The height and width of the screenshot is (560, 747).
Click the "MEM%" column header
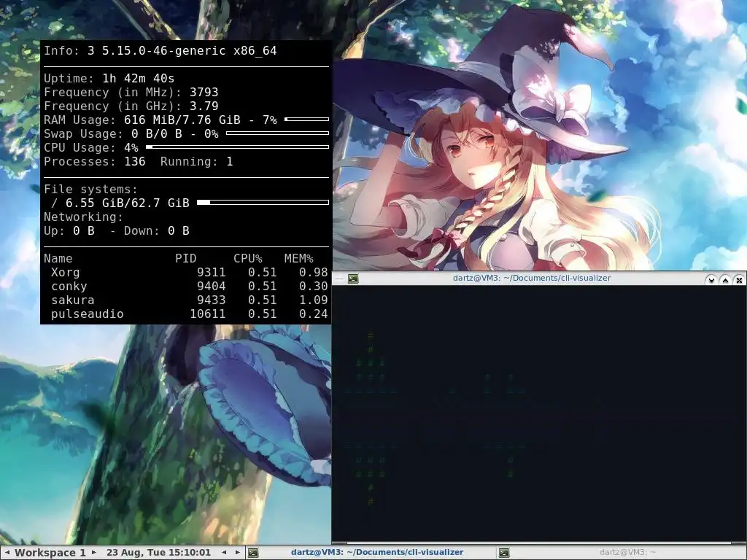point(298,259)
